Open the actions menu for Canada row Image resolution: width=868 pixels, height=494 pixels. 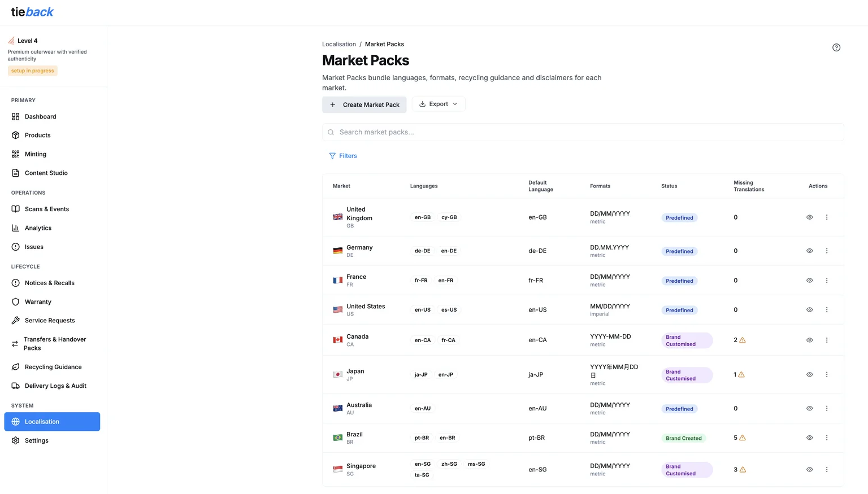click(827, 340)
